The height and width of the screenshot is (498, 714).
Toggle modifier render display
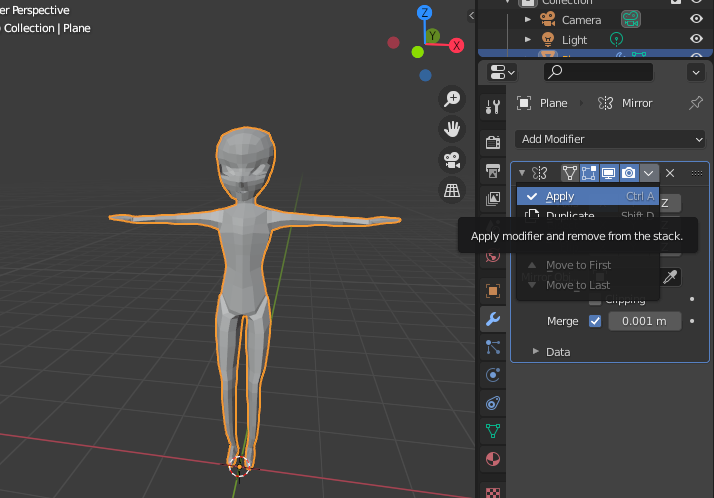(x=629, y=173)
